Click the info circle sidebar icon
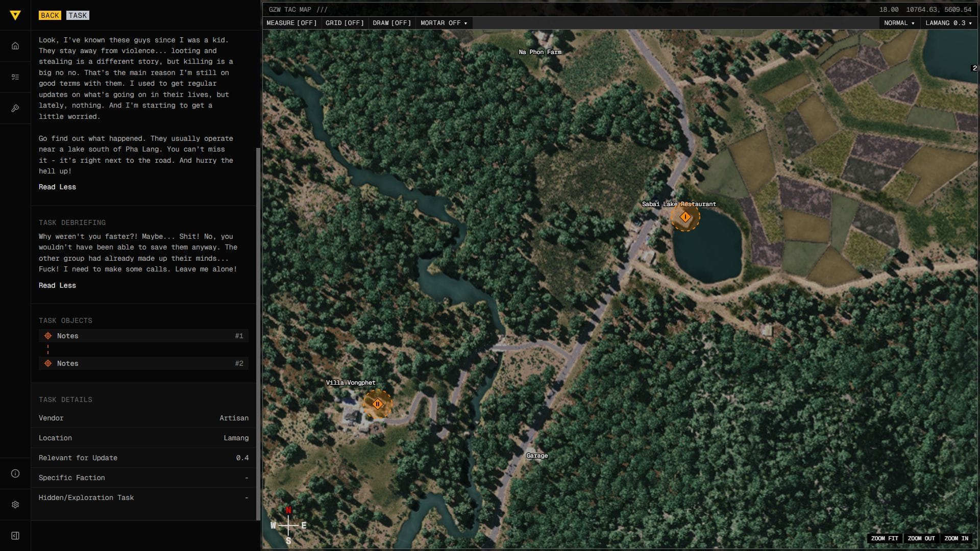 15,473
